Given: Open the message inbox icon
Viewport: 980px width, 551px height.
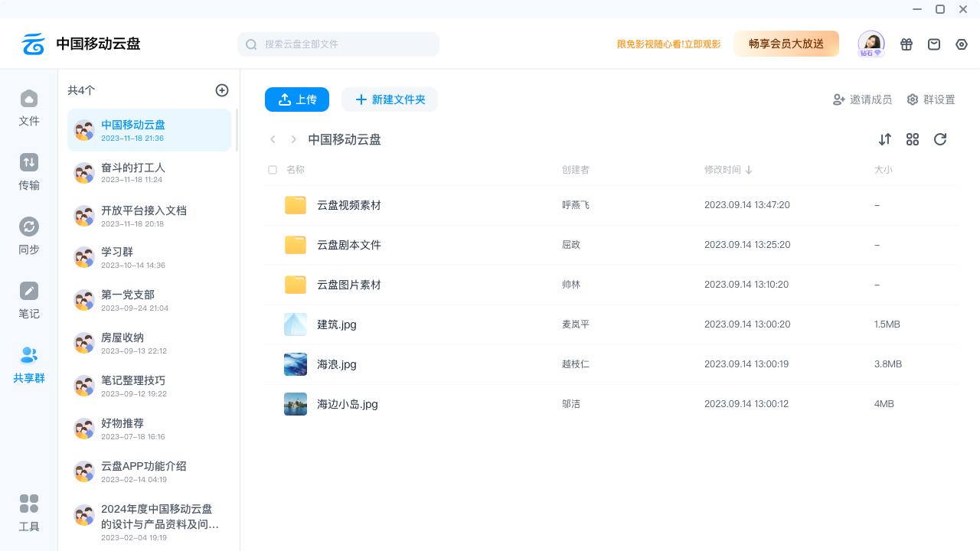Looking at the screenshot, I should pyautogui.click(x=934, y=44).
